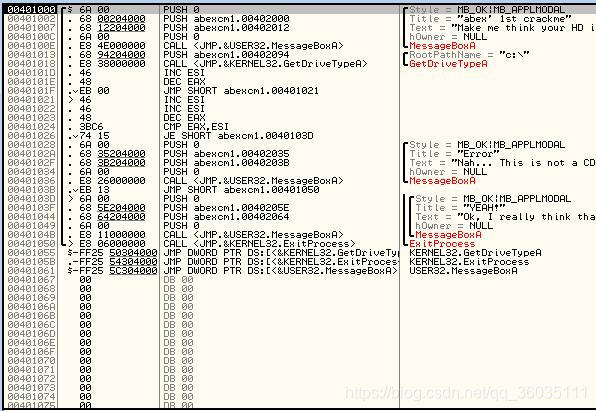Image resolution: width=596 pixels, height=411 pixels.
Task: Click the KERNEL32.GetDriveTypeA comment
Action: tap(475, 253)
